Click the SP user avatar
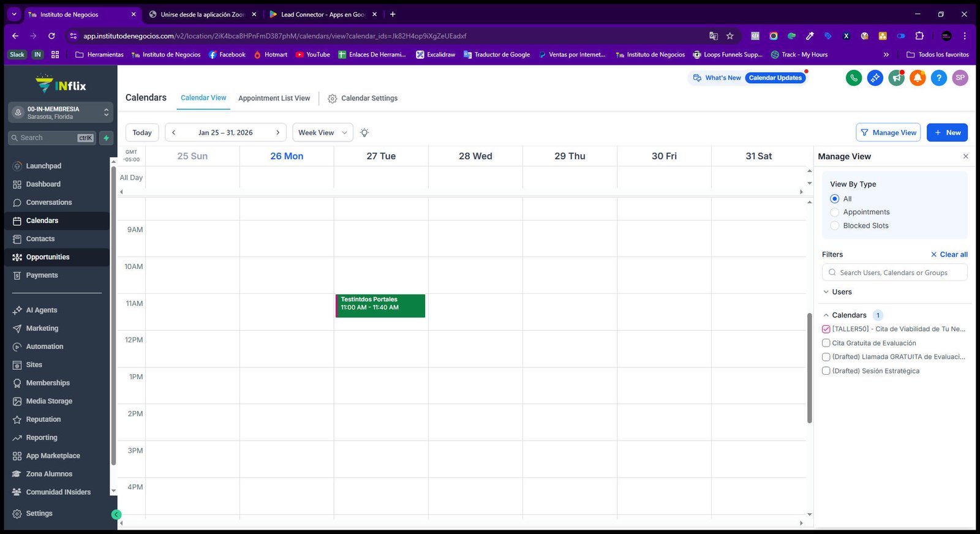 click(x=960, y=78)
